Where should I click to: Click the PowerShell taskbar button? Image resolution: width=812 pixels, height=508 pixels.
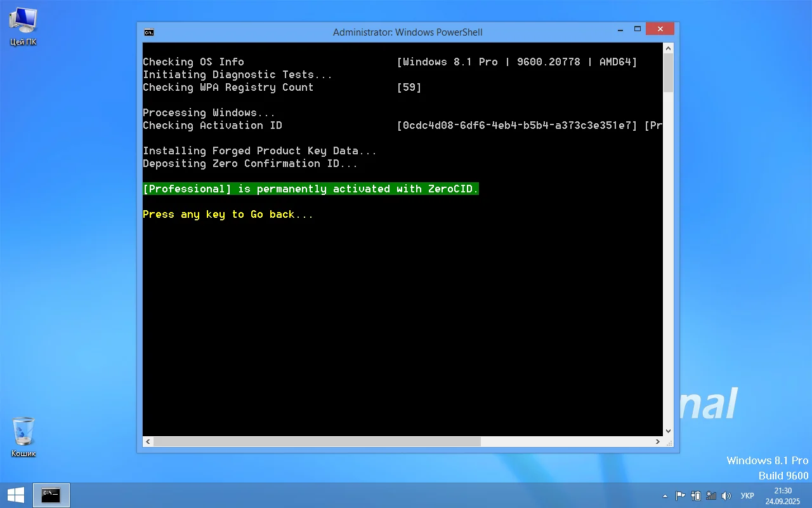[51, 495]
